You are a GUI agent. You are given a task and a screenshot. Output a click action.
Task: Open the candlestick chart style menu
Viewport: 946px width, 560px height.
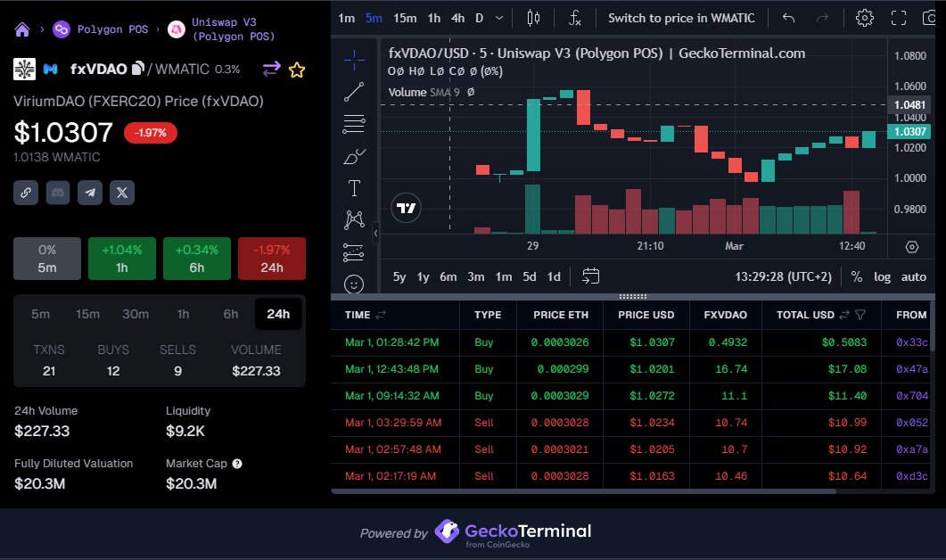[533, 18]
